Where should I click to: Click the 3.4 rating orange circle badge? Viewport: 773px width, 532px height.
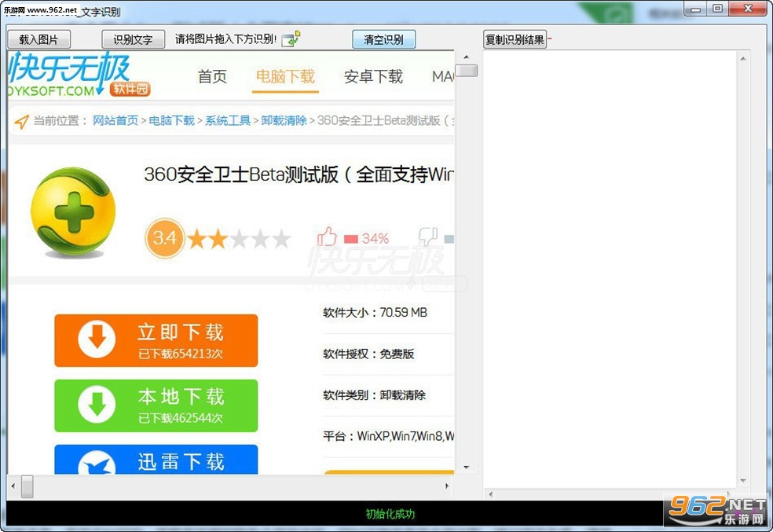(x=165, y=238)
